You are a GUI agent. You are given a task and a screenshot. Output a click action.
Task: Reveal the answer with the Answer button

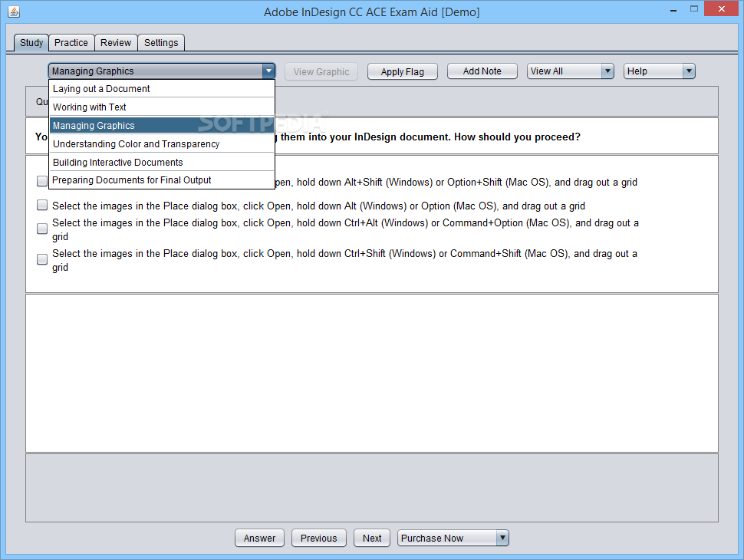(259, 539)
